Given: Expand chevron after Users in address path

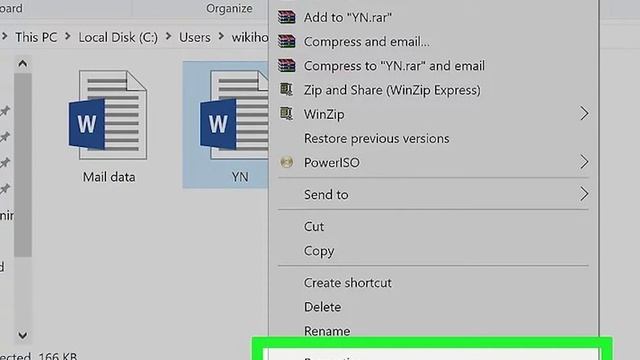Looking at the screenshot, I should 221,37.
